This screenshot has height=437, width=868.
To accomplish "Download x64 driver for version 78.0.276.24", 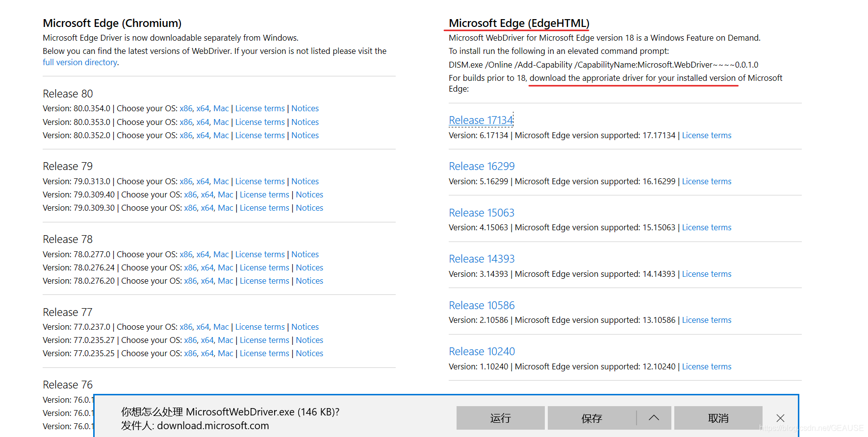I will (207, 267).
